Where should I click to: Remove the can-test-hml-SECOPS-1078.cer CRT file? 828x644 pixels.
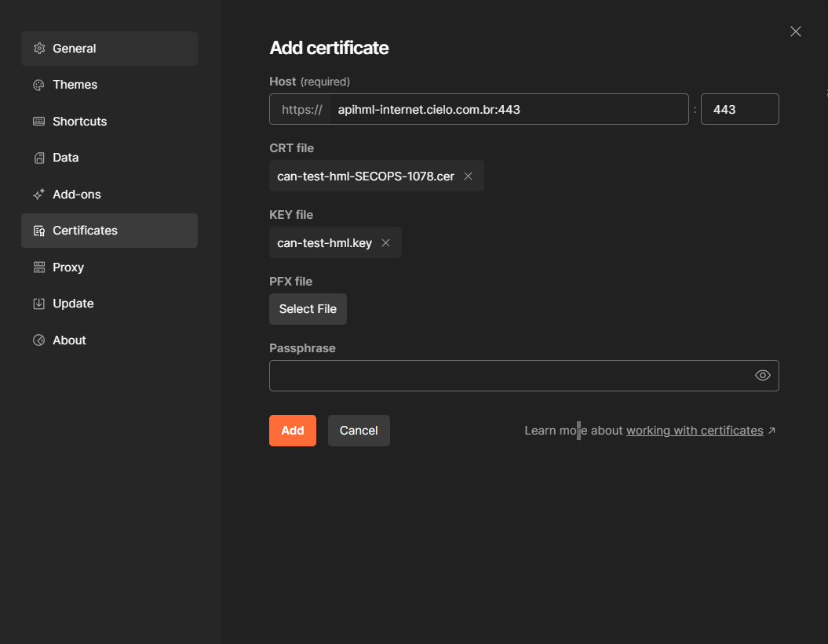click(x=469, y=176)
